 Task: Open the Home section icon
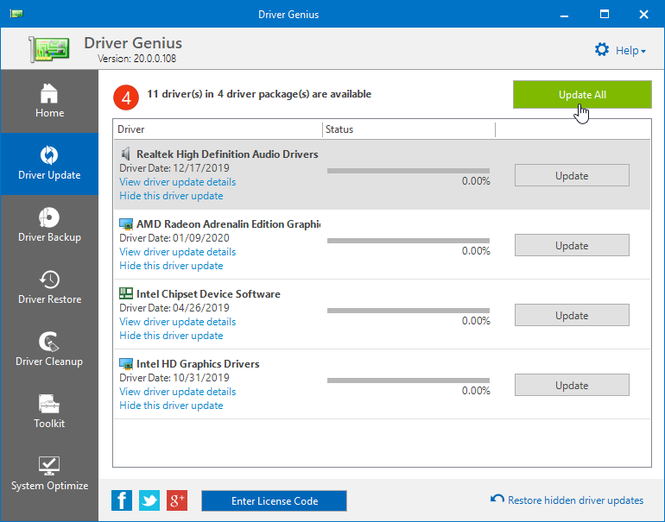pos(49,93)
